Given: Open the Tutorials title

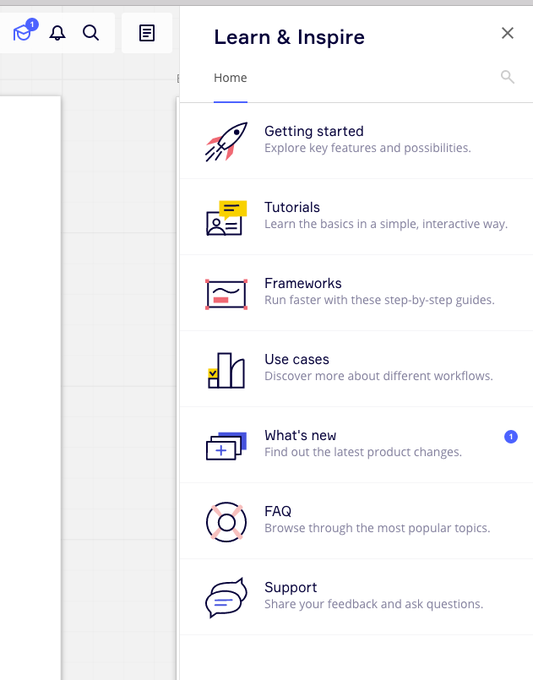Looking at the screenshot, I should click(x=292, y=207).
